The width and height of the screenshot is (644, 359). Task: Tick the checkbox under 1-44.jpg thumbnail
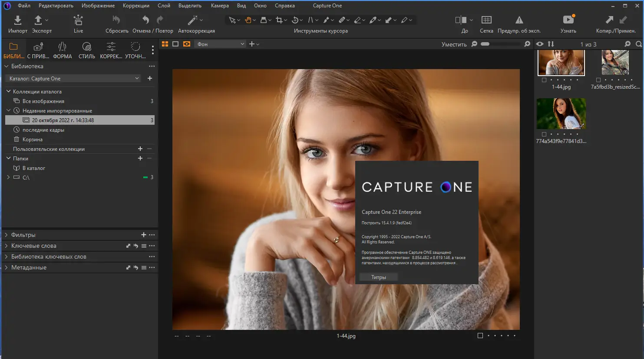(544, 80)
